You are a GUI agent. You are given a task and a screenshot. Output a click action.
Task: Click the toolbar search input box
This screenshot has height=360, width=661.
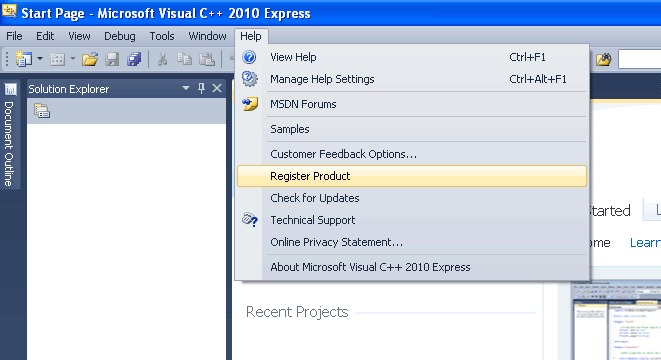click(x=640, y=59)
